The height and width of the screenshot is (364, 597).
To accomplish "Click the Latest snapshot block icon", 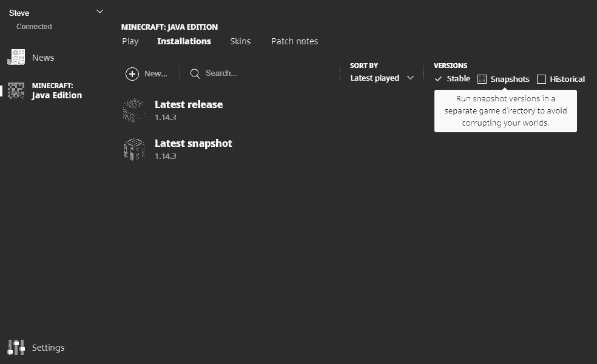I will 134,149.
